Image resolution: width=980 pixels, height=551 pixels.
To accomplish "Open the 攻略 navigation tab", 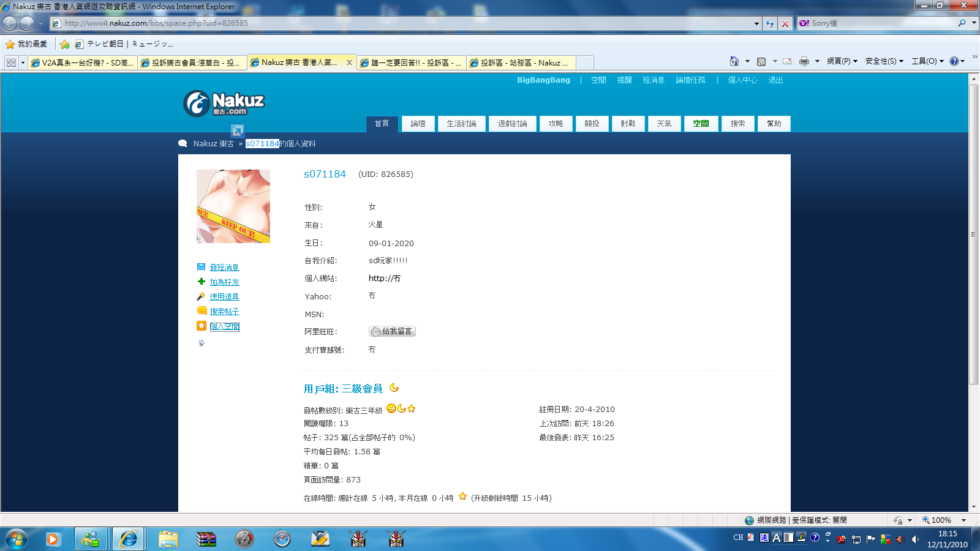I will pyautogui.click(x=556, y=124).
